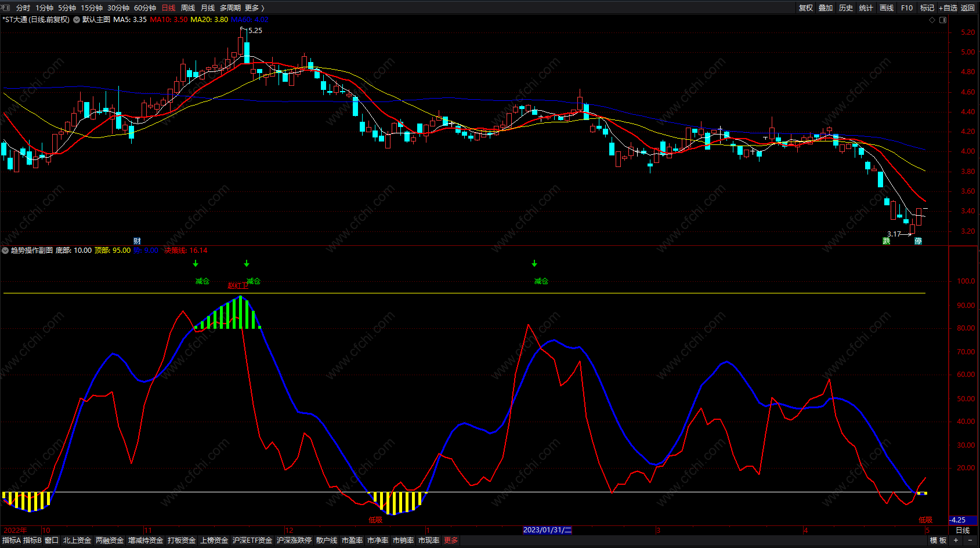Screen dimensions: 980x548
Task: Select the 北上资金 indicator tab
Action: 77,540
